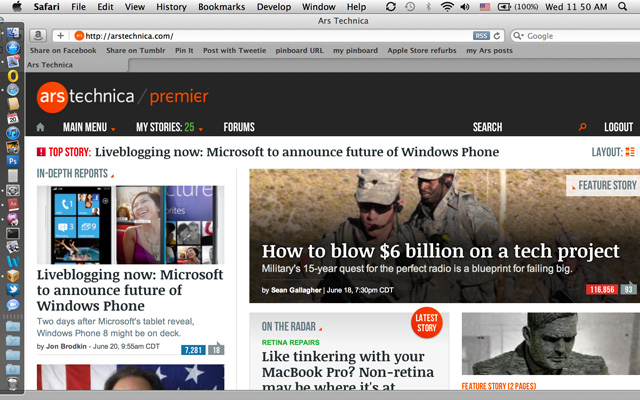Screen dimensions: 640x400
Task: Click the plus add-bookmark button
Action: coord(60,36)
